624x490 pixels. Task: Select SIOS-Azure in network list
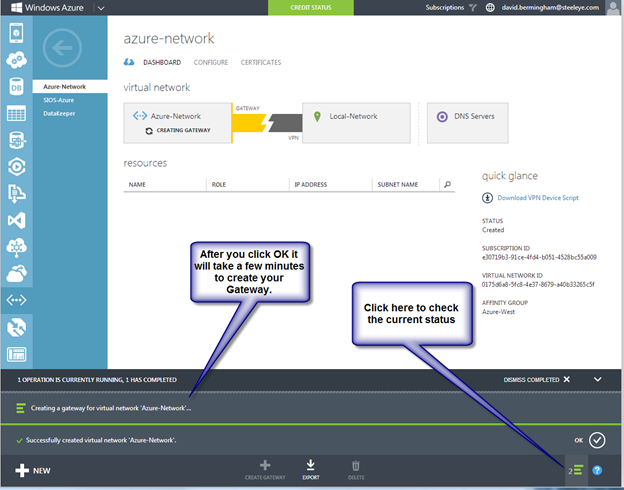59,100
